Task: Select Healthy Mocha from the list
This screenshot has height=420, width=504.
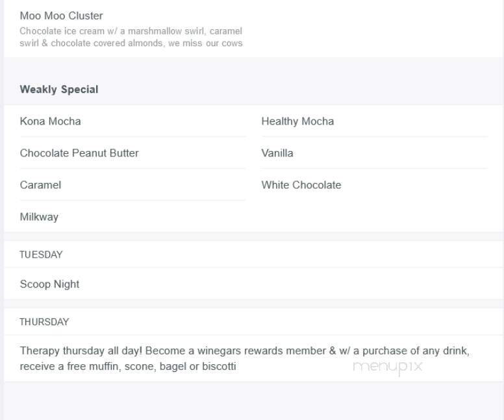Action: point(297,121)
